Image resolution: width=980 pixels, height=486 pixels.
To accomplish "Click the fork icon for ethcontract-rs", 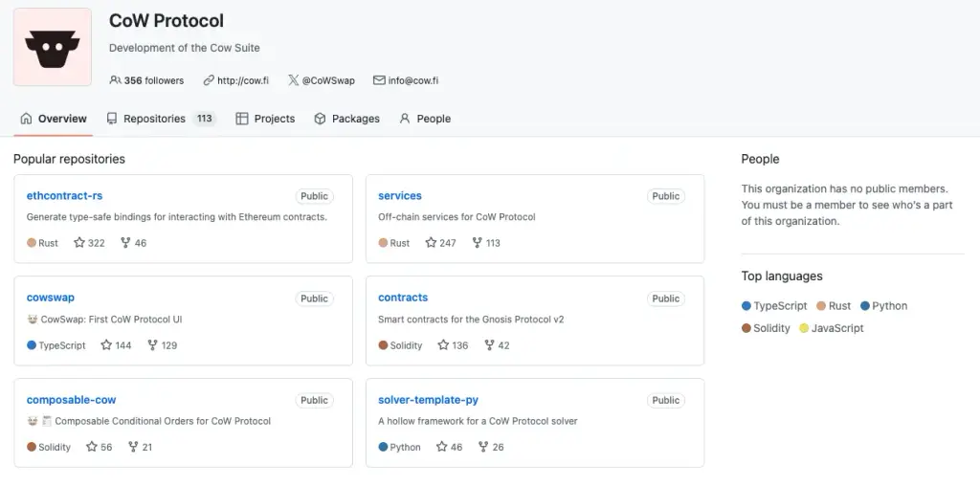I will click(125, 242).
